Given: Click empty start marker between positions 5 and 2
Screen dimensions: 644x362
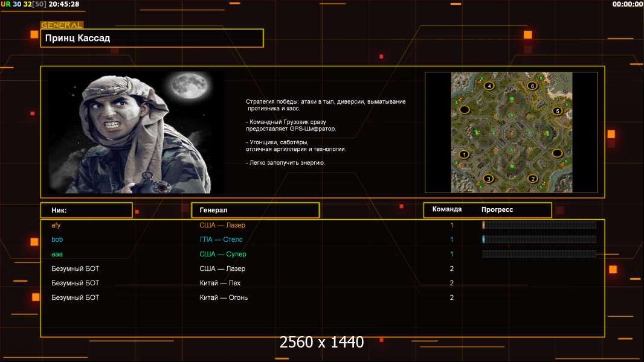Looking at the screenshot, I should pyautogui.click(x=557, y=154).
